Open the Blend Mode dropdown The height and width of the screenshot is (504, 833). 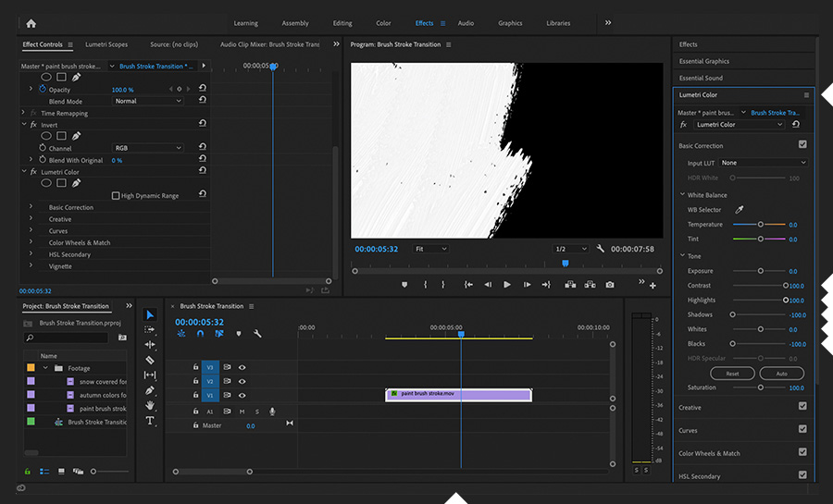point(148,101)
